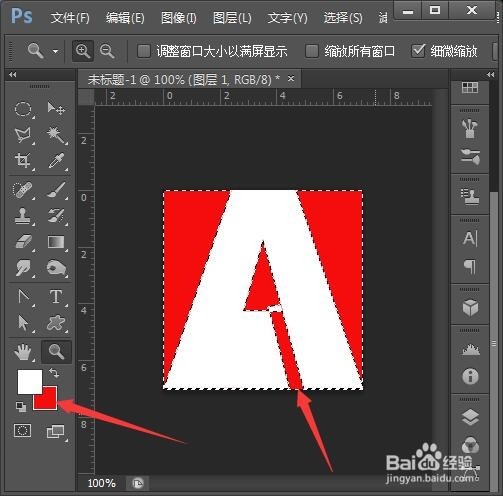The height and width of the screenshot is (496, 503).
Task: Open the Swatches panel icon
Action: 470,88
